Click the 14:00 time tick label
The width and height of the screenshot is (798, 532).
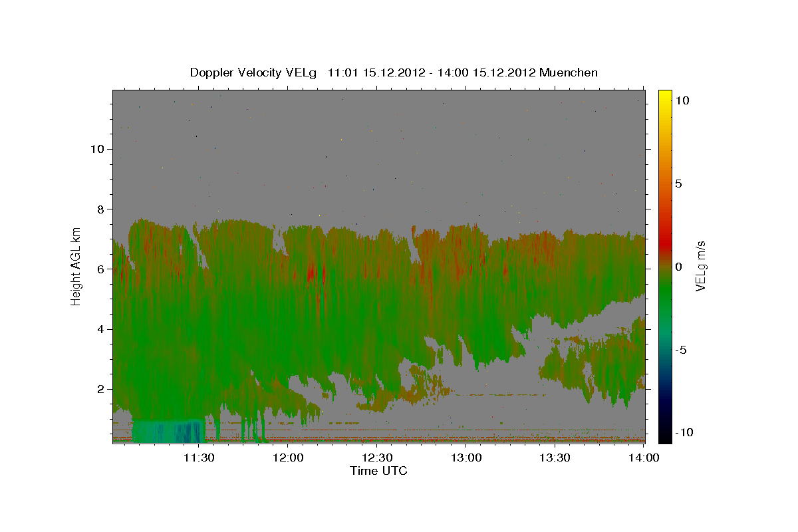tap(644, 458)
